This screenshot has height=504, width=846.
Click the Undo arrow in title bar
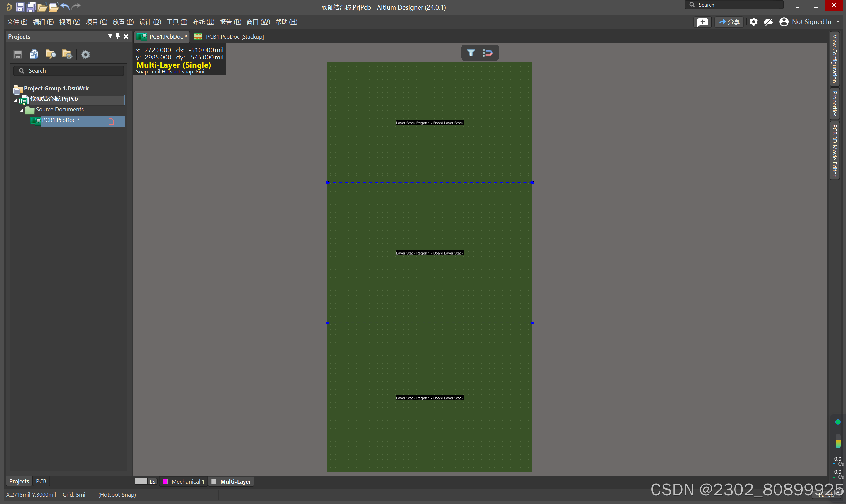coord(65,6)
